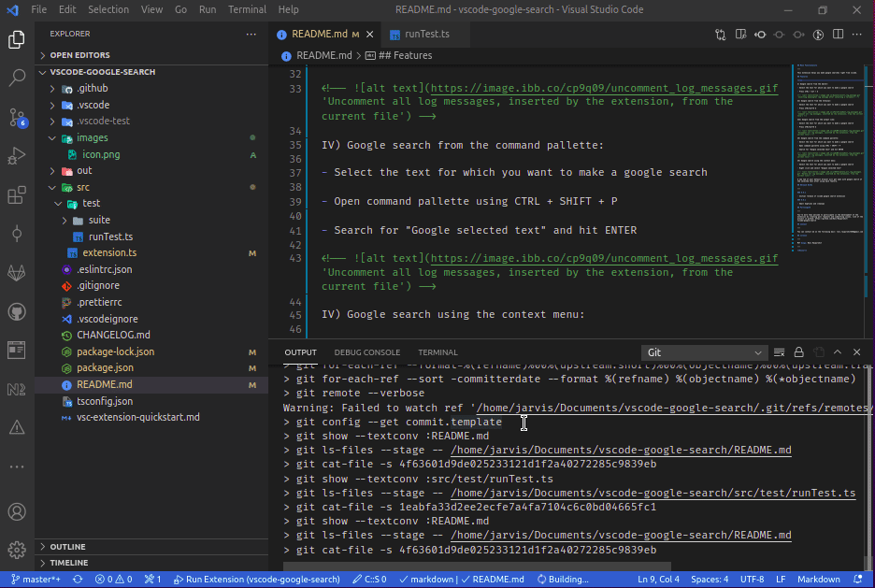
Task: Show additional views ellipsis in activity bar
Action: (17, 466)
